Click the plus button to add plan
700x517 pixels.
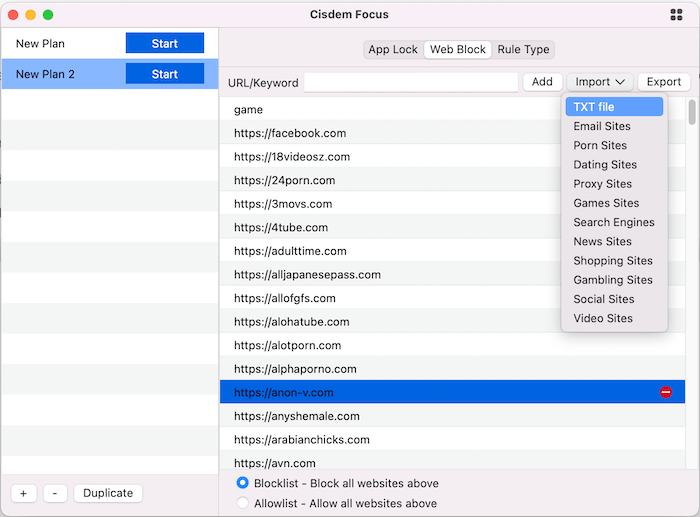point(23,493)
